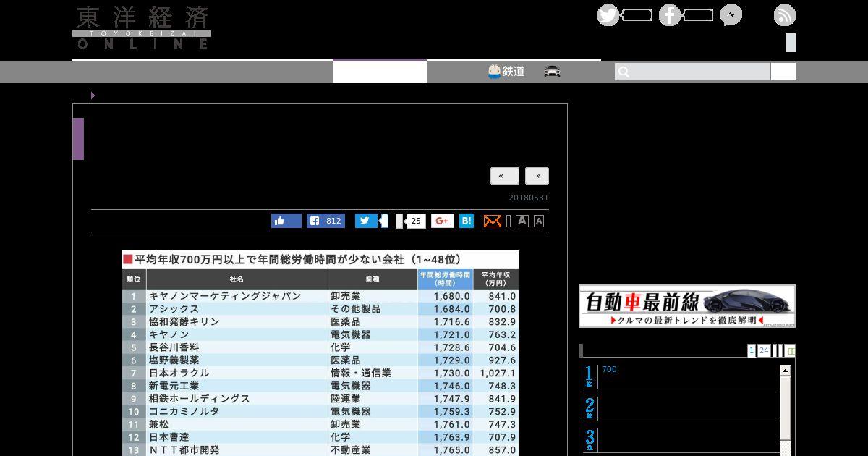
Task: Bookmark with the Hatena B! button
Action: (x=467, y=221)
